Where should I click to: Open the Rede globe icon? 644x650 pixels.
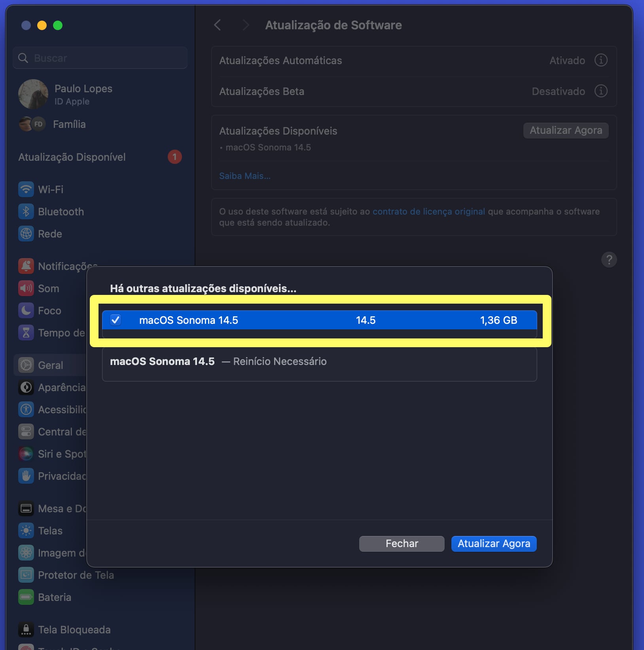click(x=26, y=234)
